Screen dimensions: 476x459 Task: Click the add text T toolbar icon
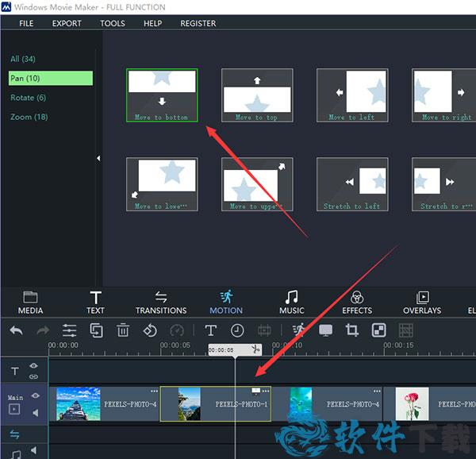coord(210,330)
